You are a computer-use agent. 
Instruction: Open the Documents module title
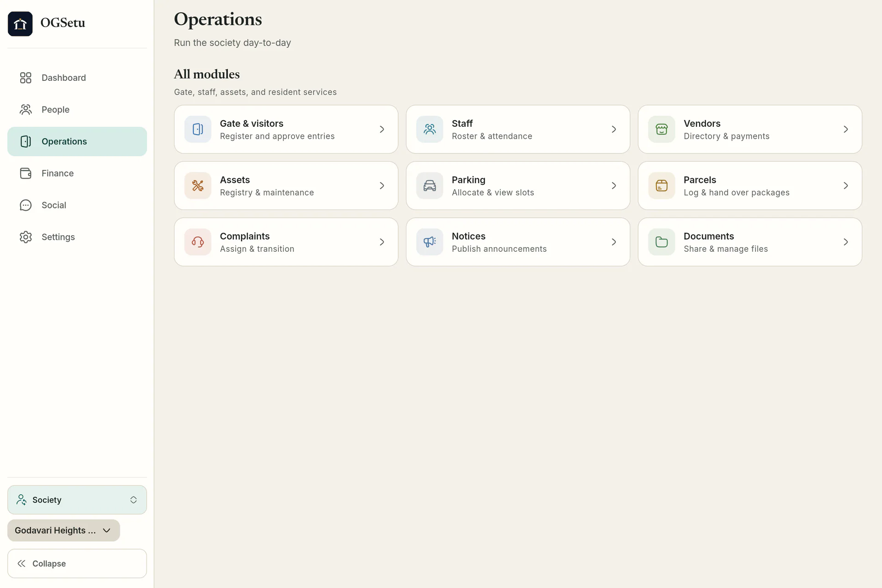click(x=709, y=236)
